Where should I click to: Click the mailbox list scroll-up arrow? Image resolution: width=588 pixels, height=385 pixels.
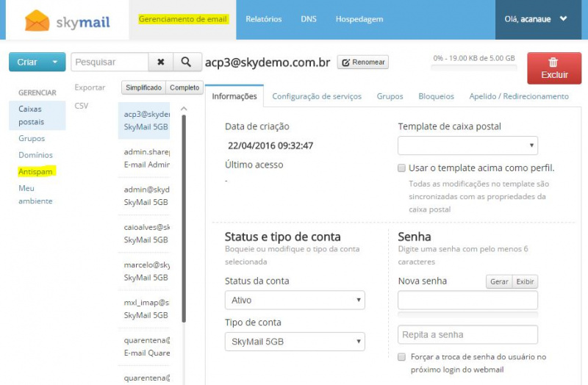[x=184, y=109]
